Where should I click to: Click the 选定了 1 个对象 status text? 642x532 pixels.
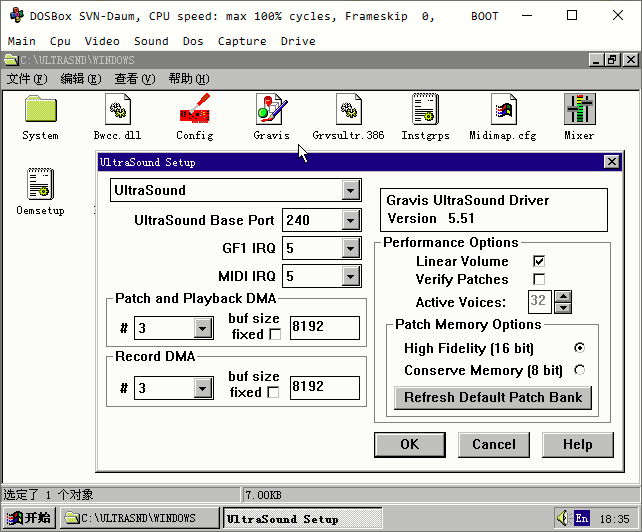coord(48,495)
